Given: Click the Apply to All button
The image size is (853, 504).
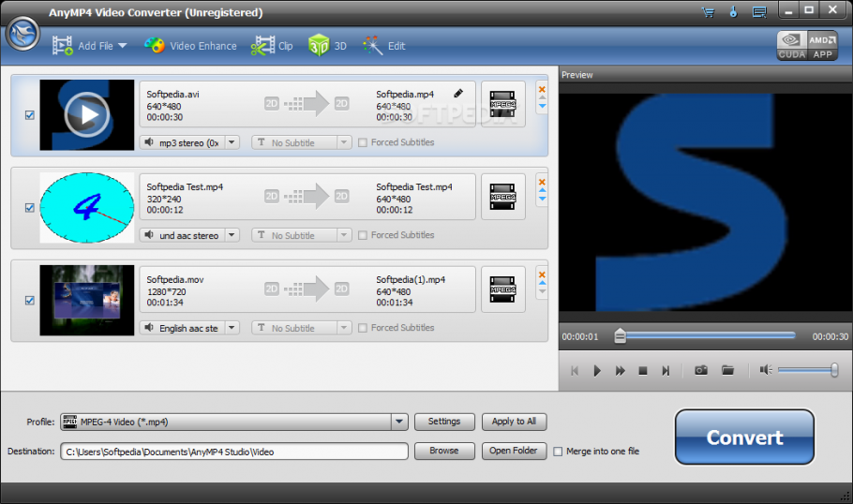Looking at the screenshot, I should (x=514, y=422).
